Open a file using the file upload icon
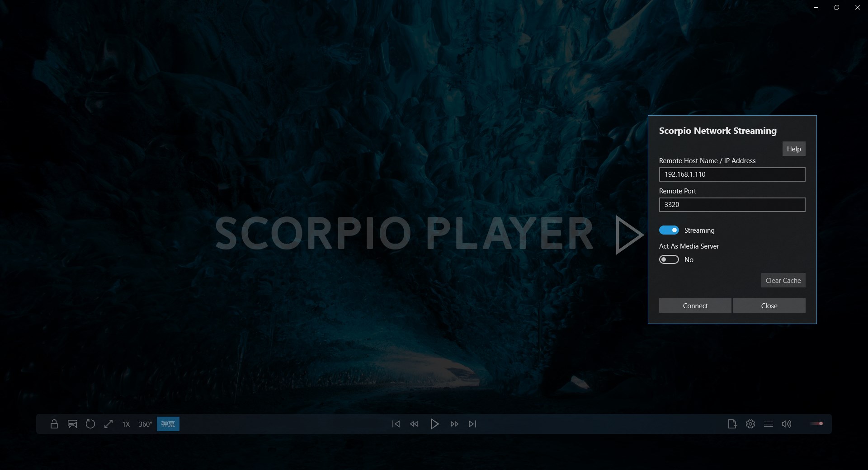The width and height of the screenshot is (868, 470). (x=732, y=424)
